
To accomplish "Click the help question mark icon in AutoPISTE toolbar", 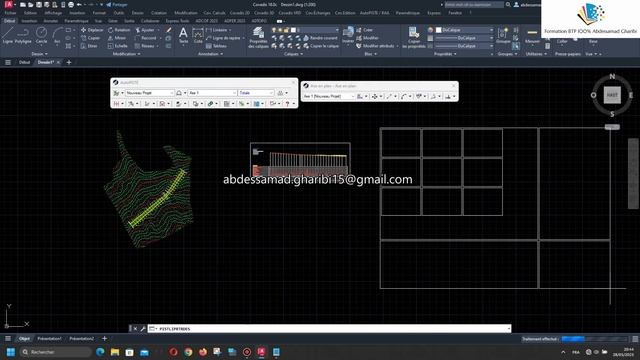I will (287, 104).
